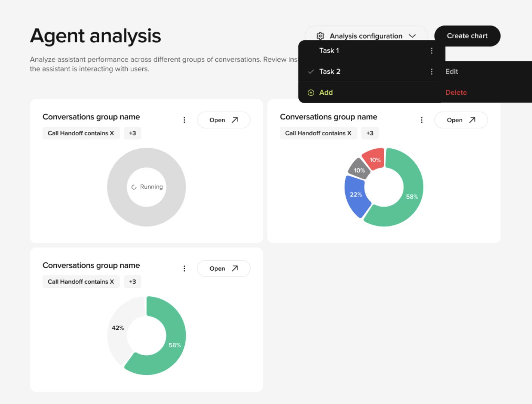Open the three-dot menu on the bottom chart card
The image size is (532, 404).
pos(184,268)
